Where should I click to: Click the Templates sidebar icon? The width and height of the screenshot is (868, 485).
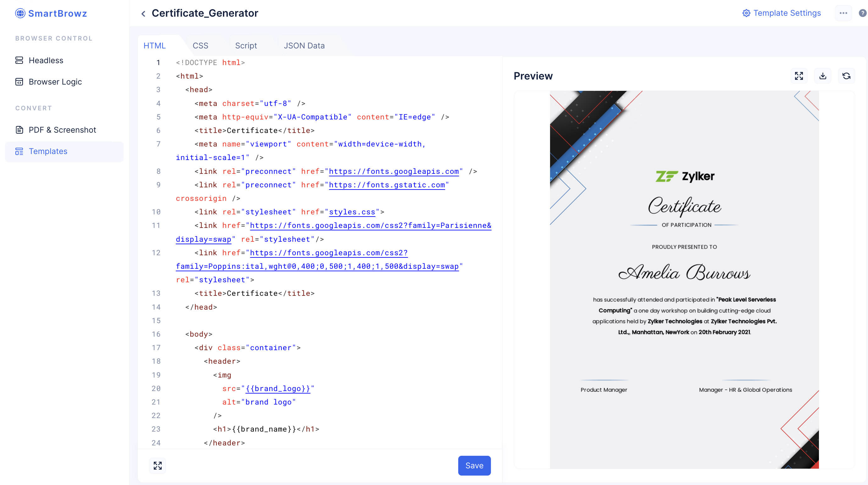pos(19,151)
